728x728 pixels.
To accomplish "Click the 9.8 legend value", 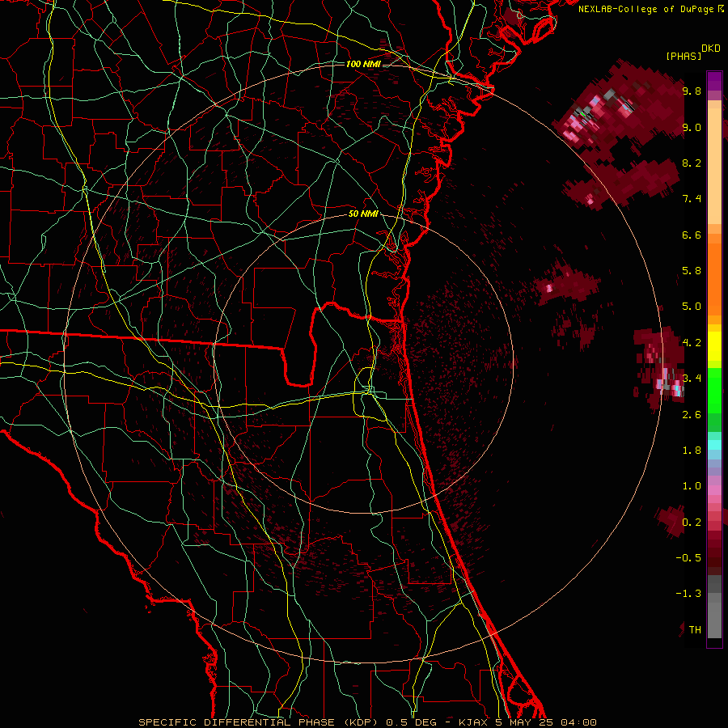I will click(692, 91).
